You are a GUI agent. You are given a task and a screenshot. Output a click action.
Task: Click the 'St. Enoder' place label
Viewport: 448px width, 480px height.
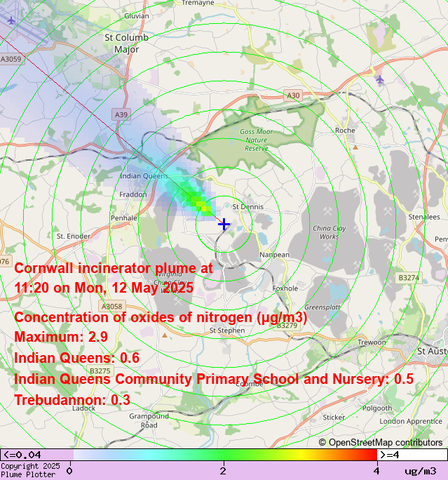tap(74, 236)
